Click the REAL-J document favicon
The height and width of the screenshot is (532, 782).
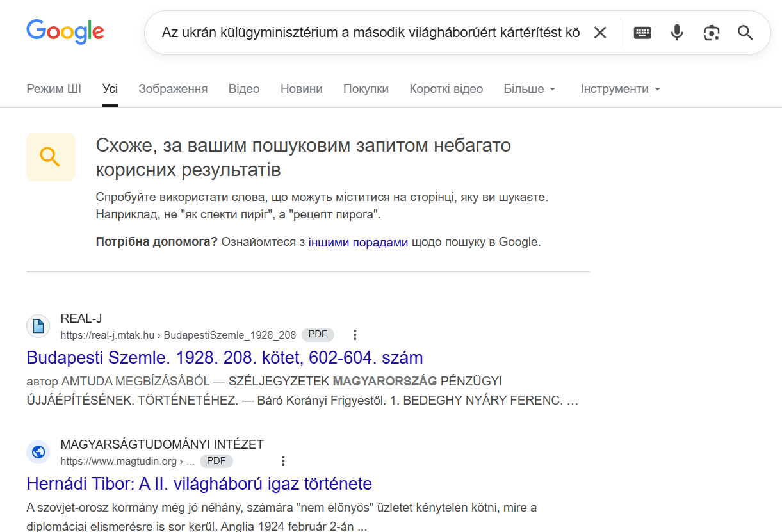[x=38, y=326]
